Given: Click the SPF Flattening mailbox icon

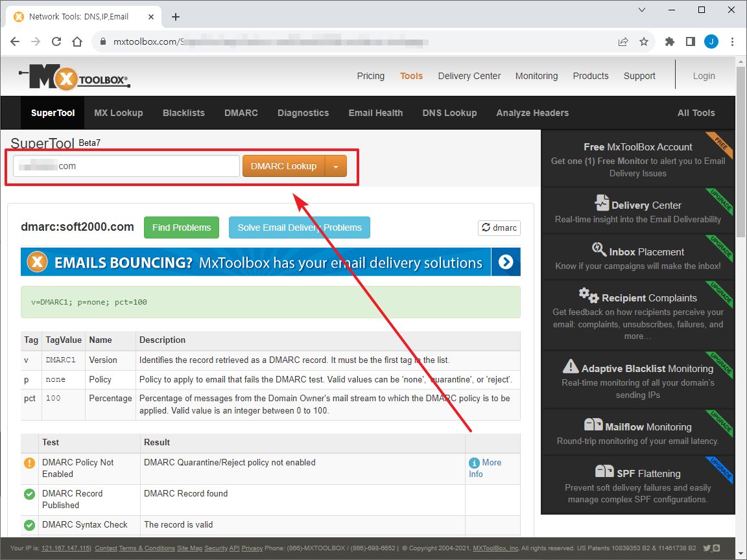Looking at the screenshot, I should coord(604,471).
